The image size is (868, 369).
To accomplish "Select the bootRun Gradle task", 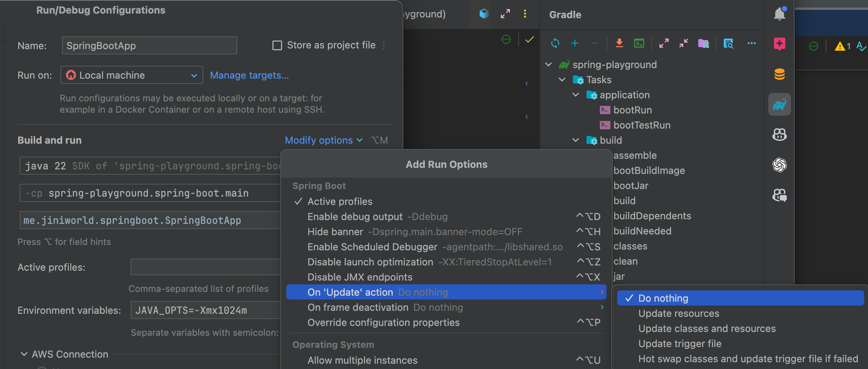I will click(633, 110).
